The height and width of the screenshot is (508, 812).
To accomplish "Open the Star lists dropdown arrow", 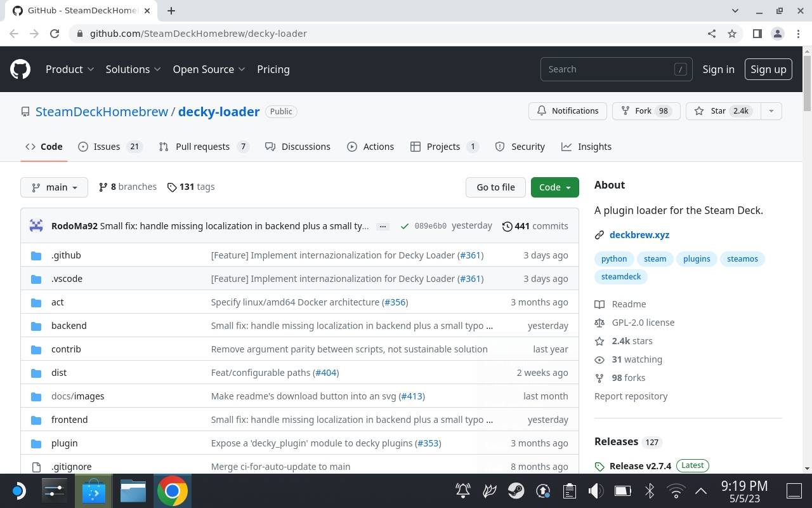I will pyautogui.click(x=771, y=111).
